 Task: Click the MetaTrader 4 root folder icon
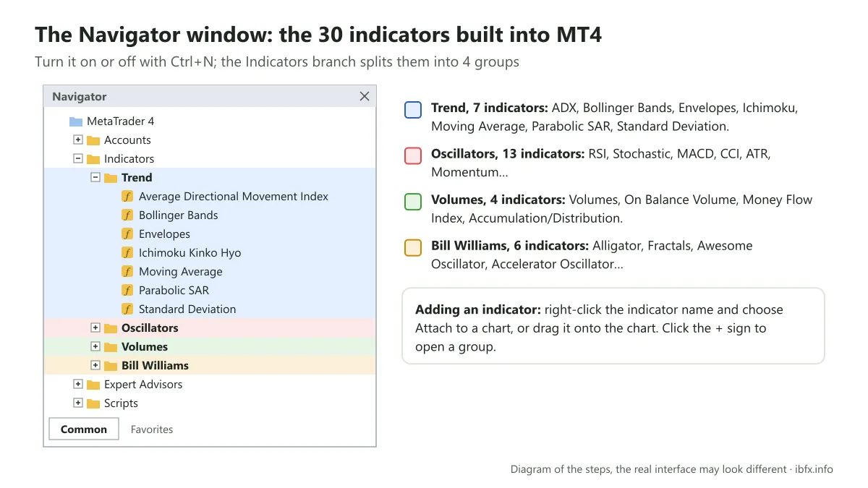click(76, 121)
